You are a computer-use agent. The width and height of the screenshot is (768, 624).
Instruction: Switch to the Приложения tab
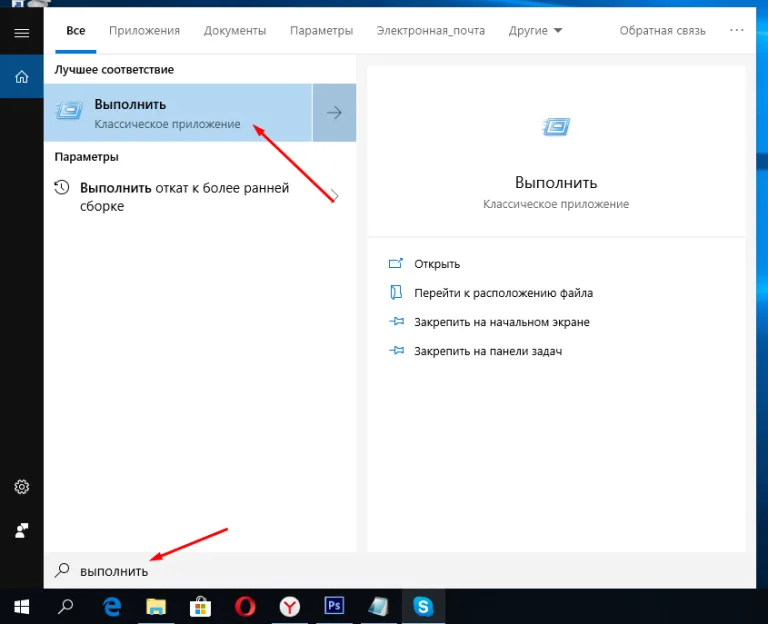144,30
